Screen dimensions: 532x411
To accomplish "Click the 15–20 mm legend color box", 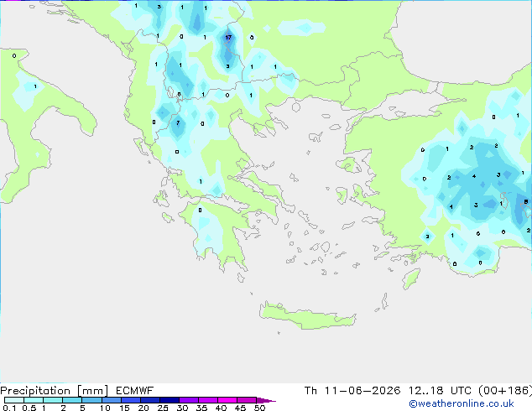I will 131,400.
